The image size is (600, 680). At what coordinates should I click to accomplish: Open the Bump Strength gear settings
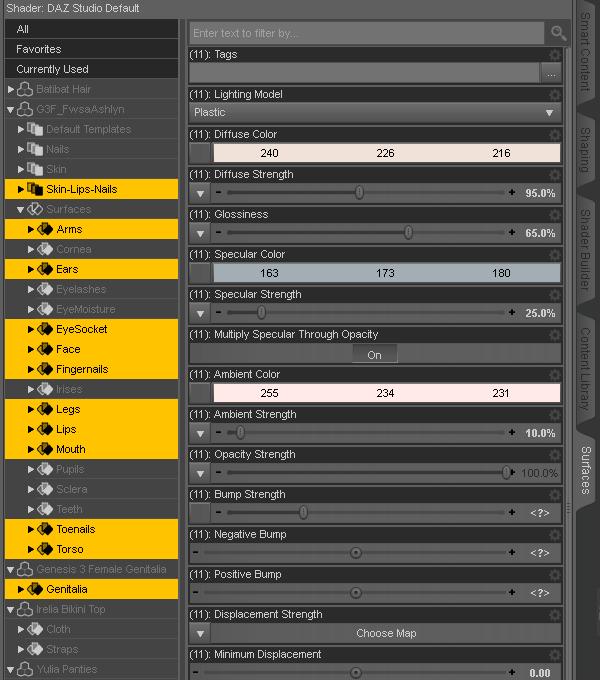pyautogui.click(x=554, y=495)
